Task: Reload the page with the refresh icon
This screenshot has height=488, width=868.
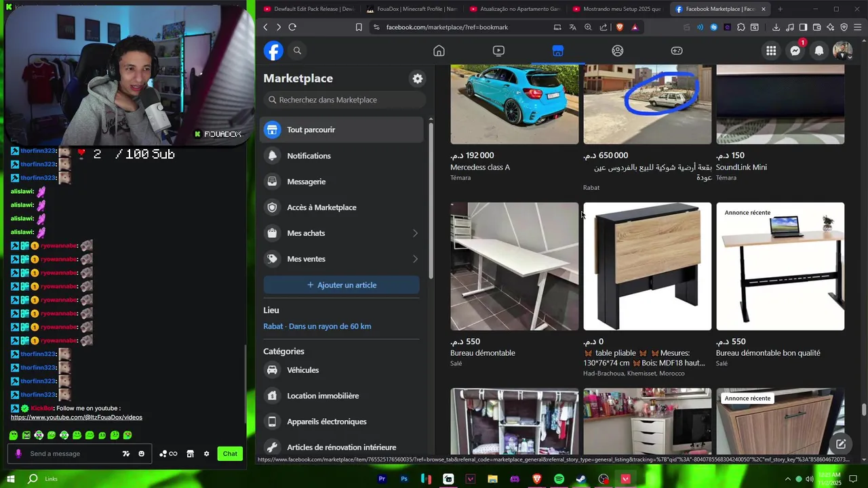Action: click(292, 27)
